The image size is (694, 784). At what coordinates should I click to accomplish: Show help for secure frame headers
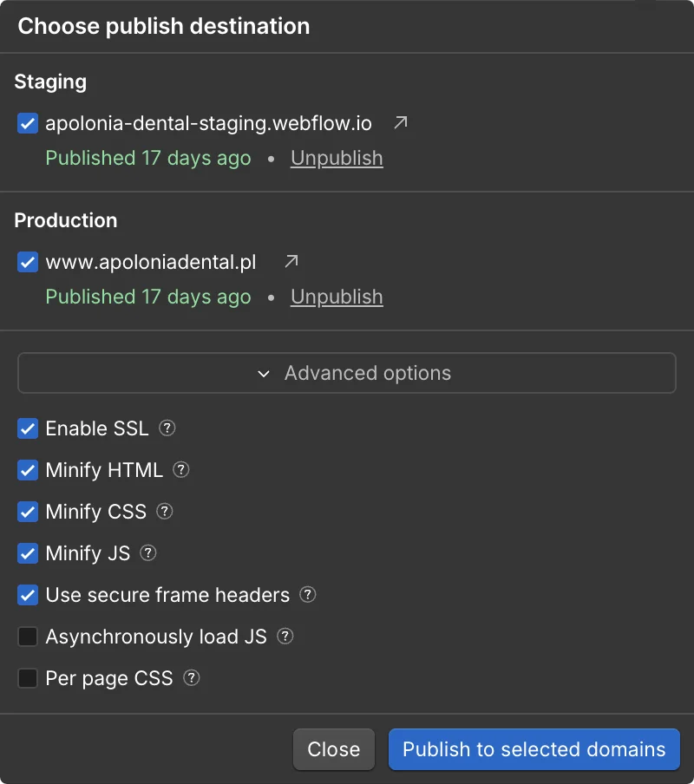pyautogui.click(x=307, y=594)
